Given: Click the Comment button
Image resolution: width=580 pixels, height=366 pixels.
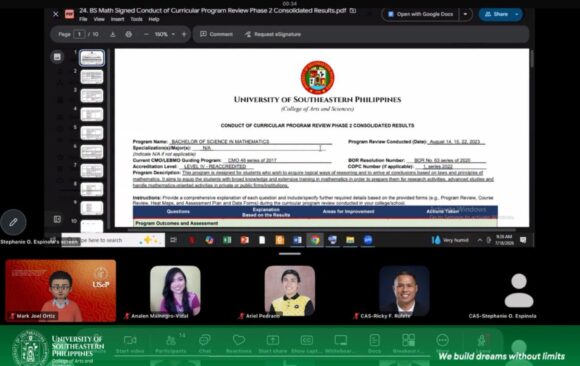Looking at the screenshot, I should point(216,34).
